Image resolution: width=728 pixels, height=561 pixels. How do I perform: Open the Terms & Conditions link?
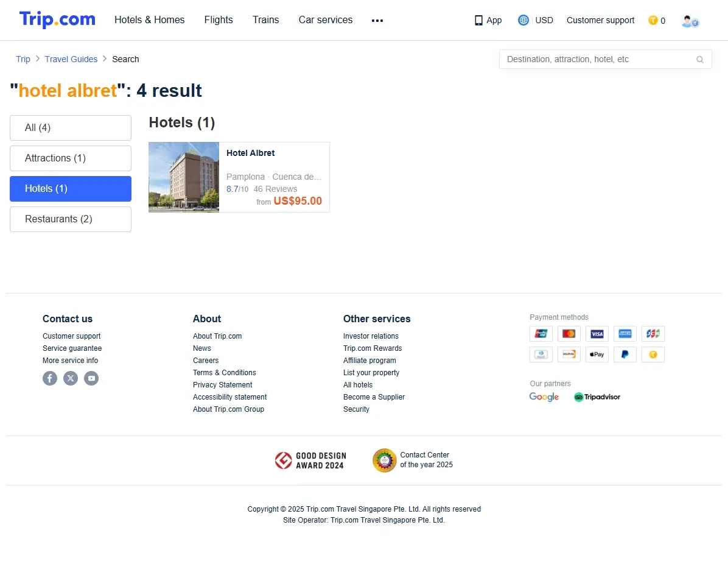pyautogui.click(x=224, y=373)
